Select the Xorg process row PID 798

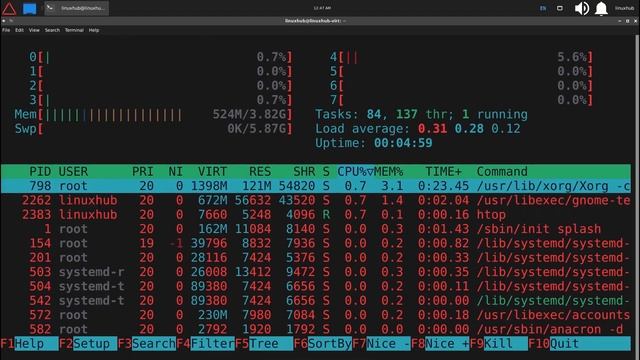coord(316,186)
